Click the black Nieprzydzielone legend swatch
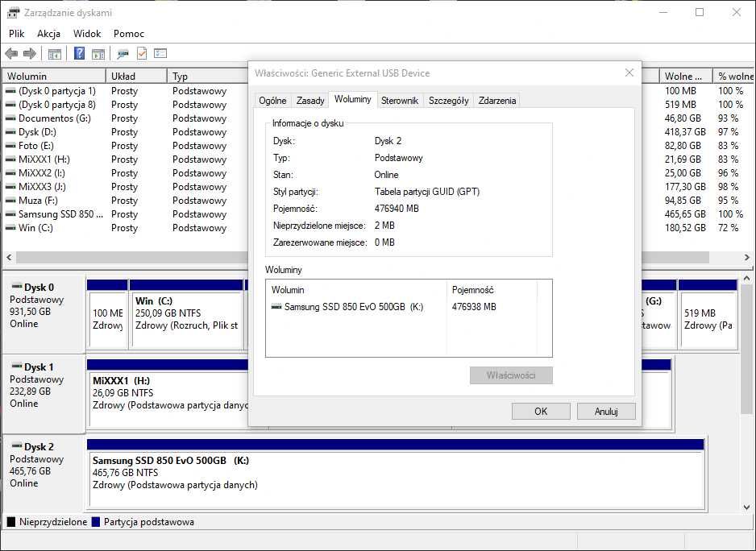This screenshot has width=756, height=551. (11, 521)
